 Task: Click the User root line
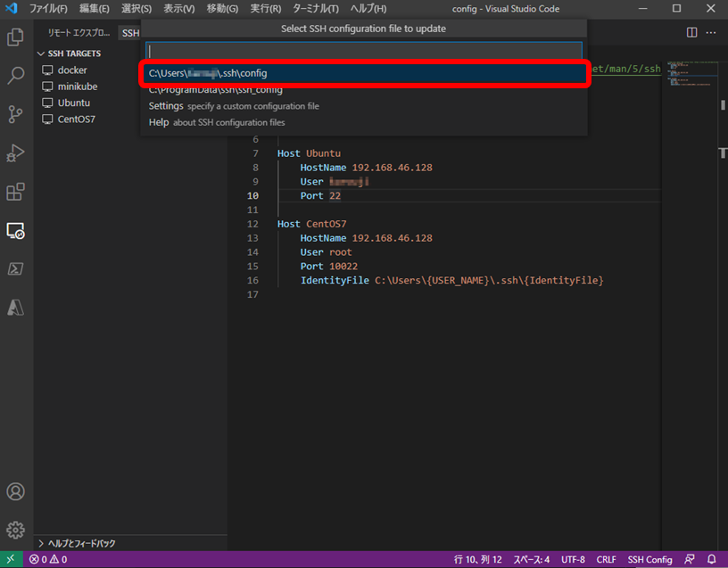click(x=326, y=252)
